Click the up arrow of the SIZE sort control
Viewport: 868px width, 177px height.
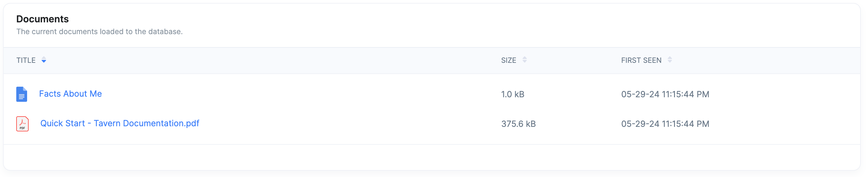point(525,58)
